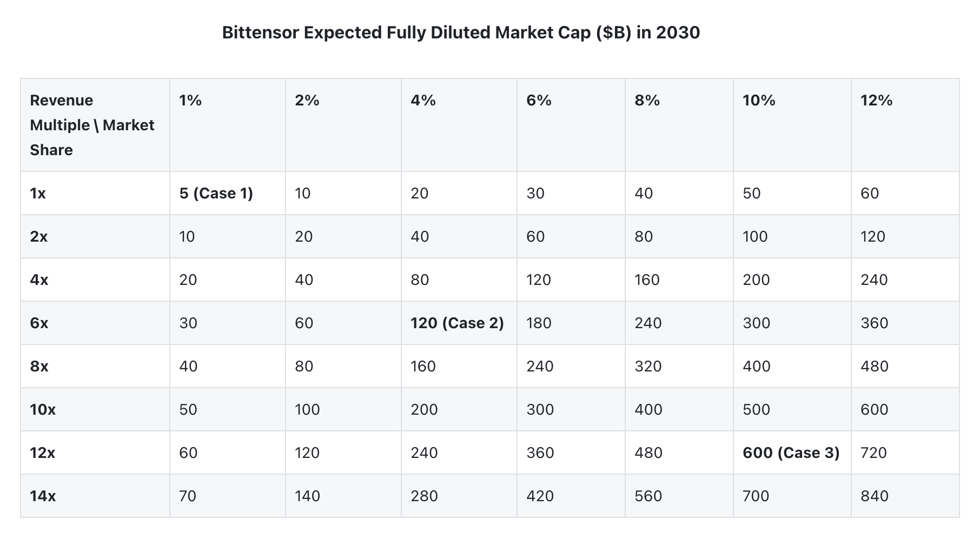The image size is (980, 552).
Task: Click the 840 value cell
Action: click(x=874, y=496)
